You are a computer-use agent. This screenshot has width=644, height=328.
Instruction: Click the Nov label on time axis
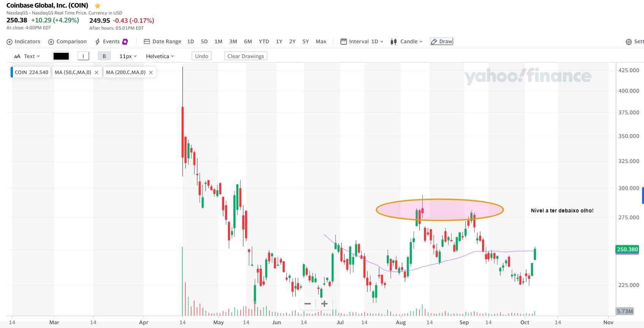click(x=608, y=322)
